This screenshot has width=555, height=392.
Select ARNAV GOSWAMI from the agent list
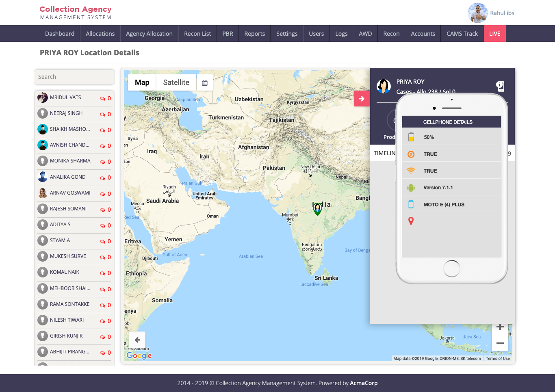[70, 193]
